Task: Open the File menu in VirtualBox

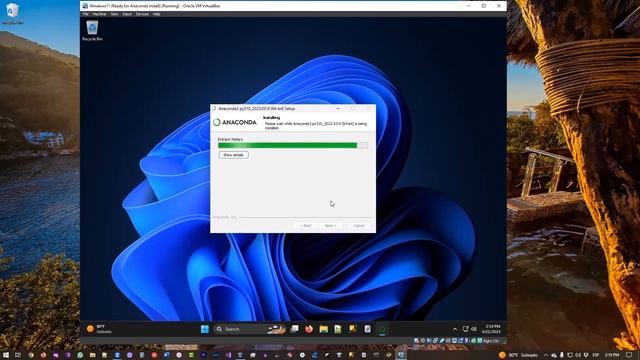Action: click(x=86, y=14)
